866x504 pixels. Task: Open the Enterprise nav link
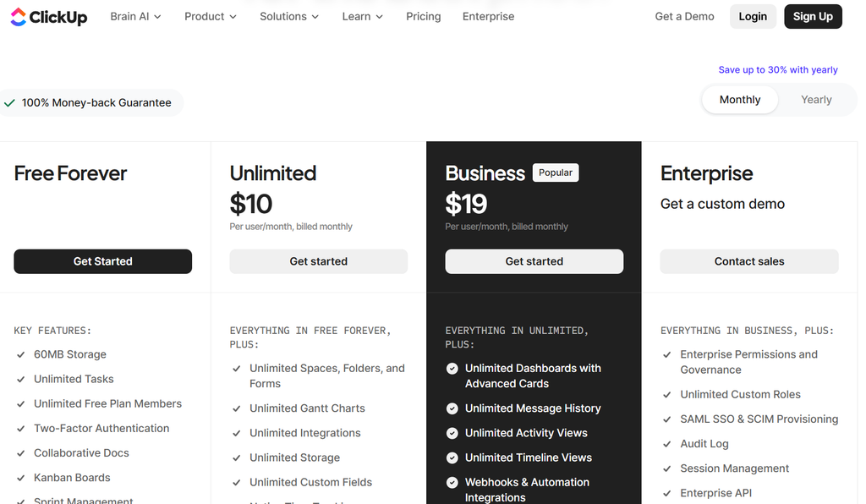point(488,17)
